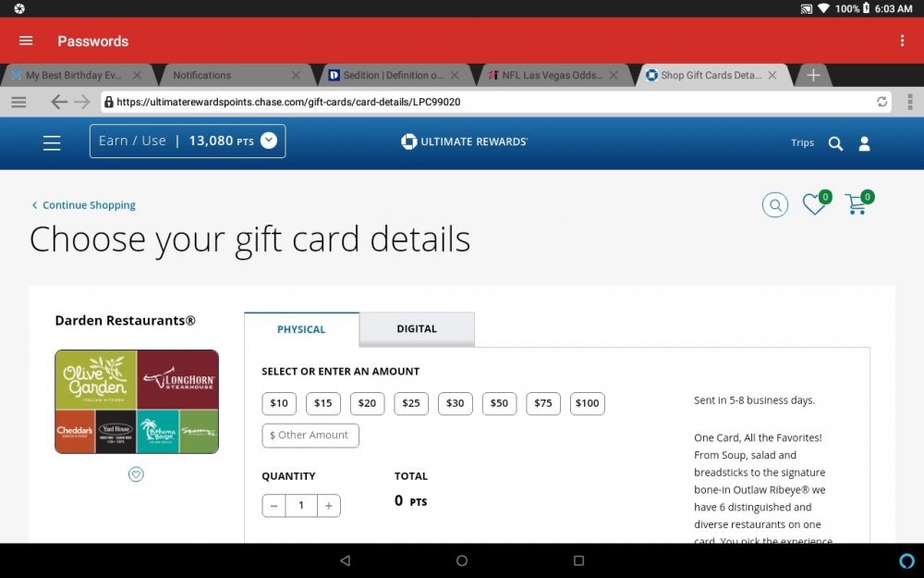
Task: Expand the Earn / Use points dropdown
Action: (x=188, y=141)
